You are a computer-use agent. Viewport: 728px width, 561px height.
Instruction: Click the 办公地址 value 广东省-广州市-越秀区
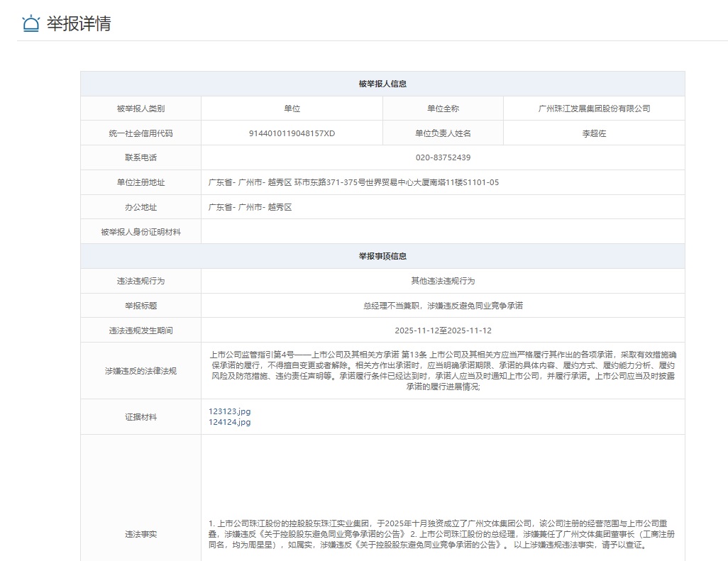[x=250, y=207]
